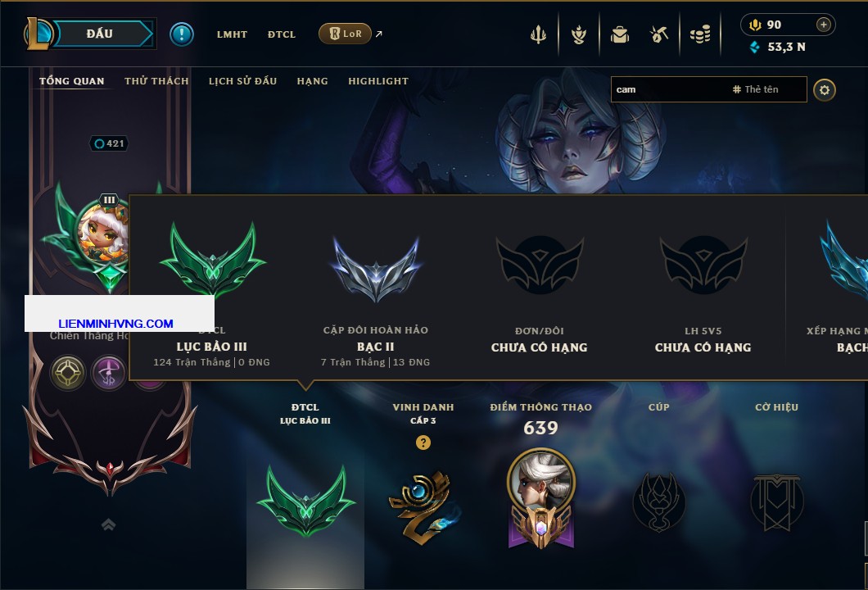Switch to the Thử Thách tab
The image size is (868, 590).
coord(156,81)
